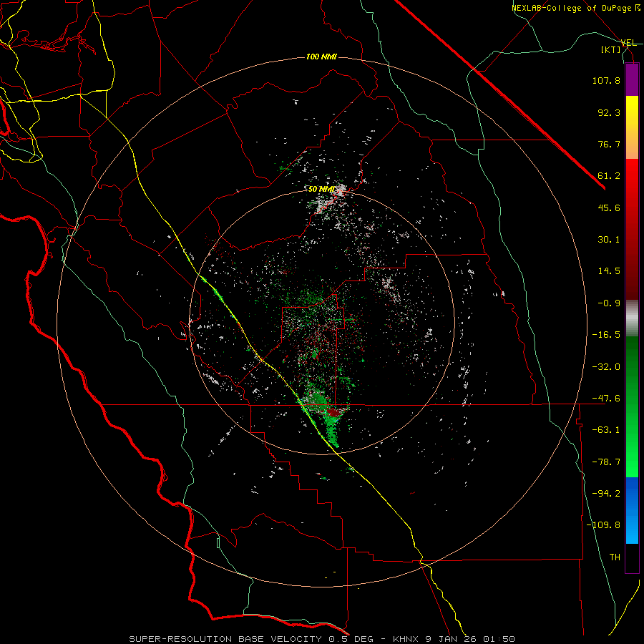Screen dimensions: 644x644
Task: Click the yellow-orange segment of the color bar
Action: (x=632, y=127)
